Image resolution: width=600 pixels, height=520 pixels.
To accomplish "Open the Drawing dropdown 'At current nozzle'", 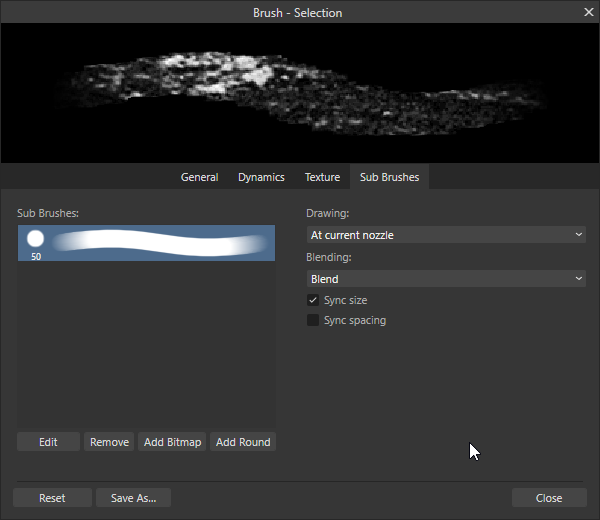I will point(446,235).
